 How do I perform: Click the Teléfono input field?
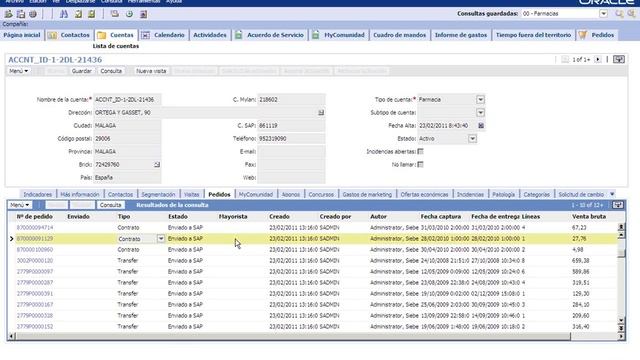pyautogui.click(x=291, y=139)
